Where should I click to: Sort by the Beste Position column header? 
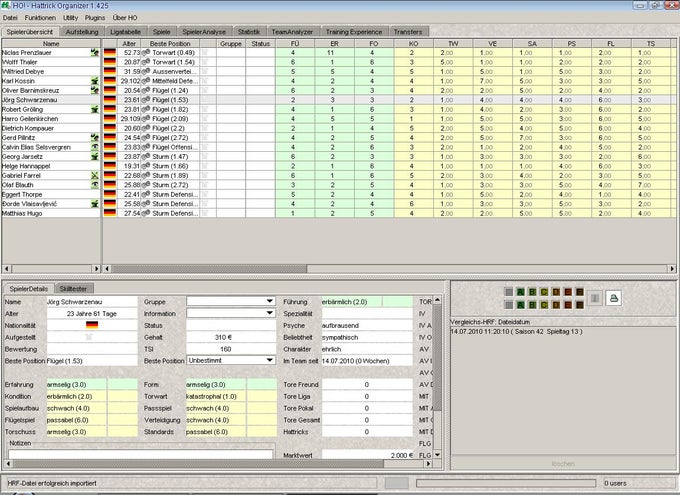click(x=170, y=43)
